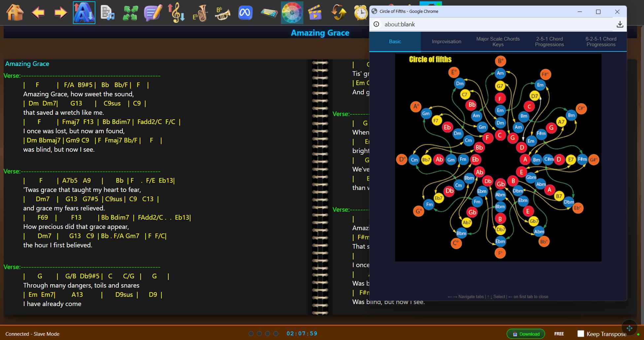
Task: Switch to the Improvisation tab
Action: pos(446,42)
